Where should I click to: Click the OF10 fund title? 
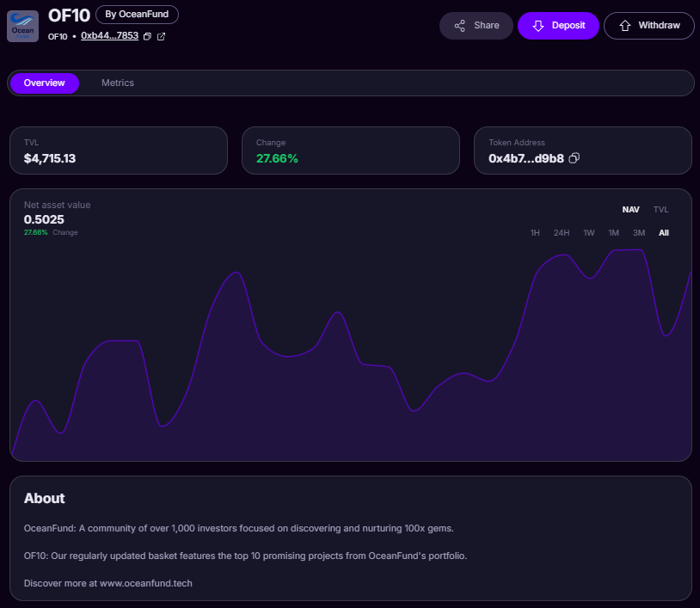(x=69, y=15)
